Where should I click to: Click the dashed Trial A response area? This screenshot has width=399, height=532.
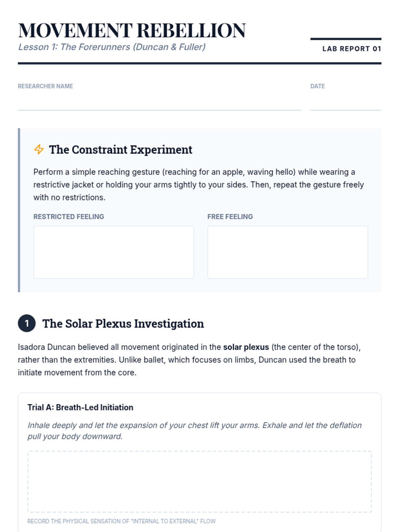pyautogui.click(x=199, y=482)
